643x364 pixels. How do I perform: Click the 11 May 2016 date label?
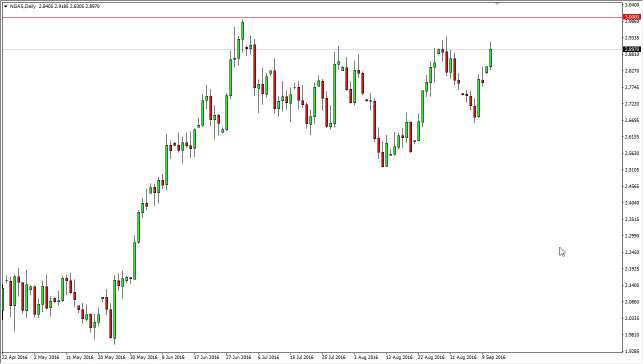coord(79,357)
